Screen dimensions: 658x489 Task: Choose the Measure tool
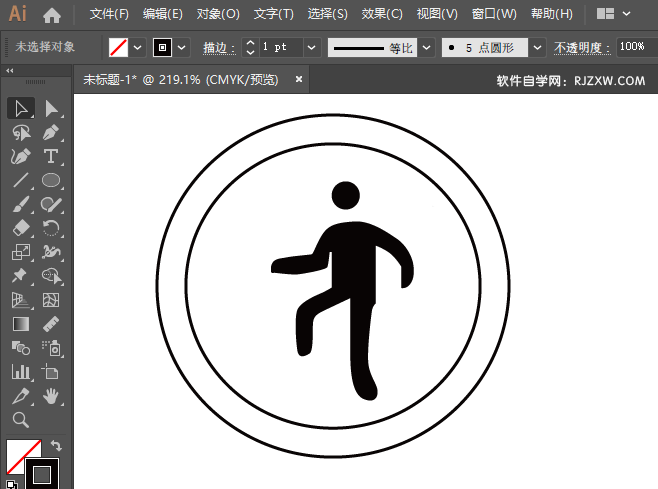(51, 324)
